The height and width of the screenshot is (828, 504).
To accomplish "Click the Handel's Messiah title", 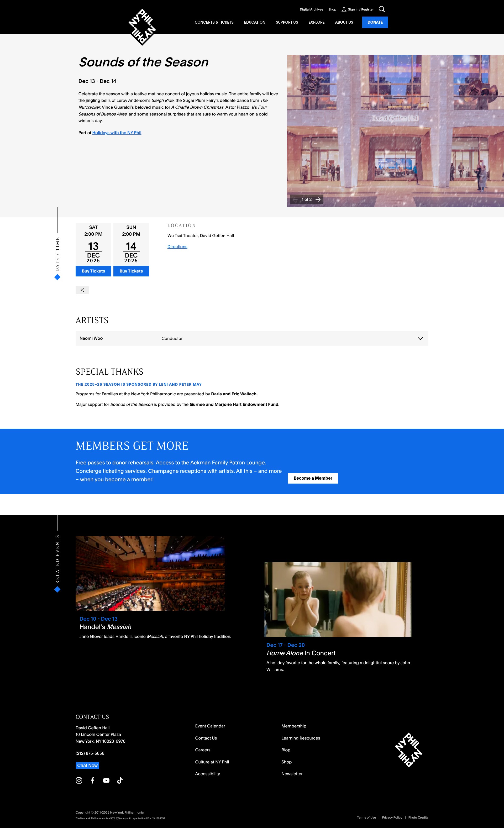I will pos(106,627).
